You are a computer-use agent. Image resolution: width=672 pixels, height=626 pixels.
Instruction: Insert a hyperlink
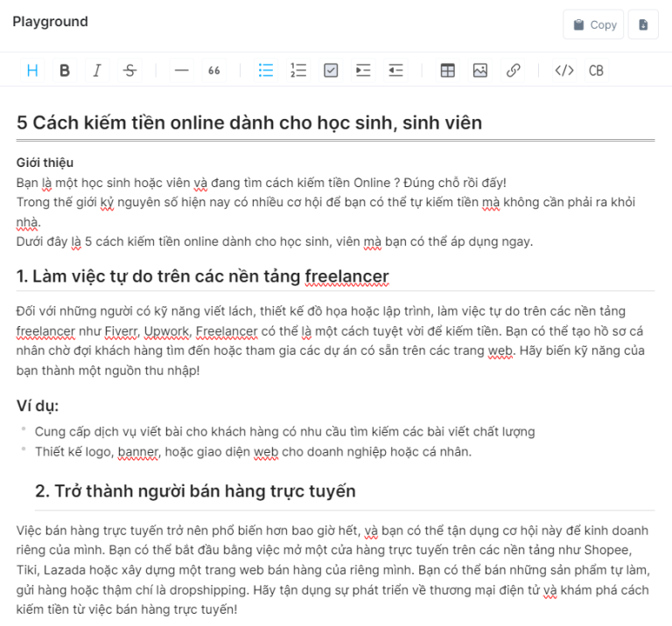513,70
